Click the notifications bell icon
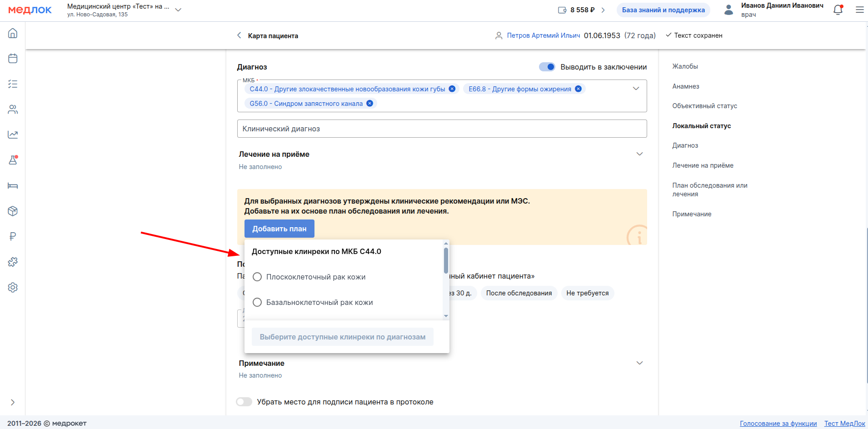The image size is (868, 429). pyautogui.click(x=838, y=10)
